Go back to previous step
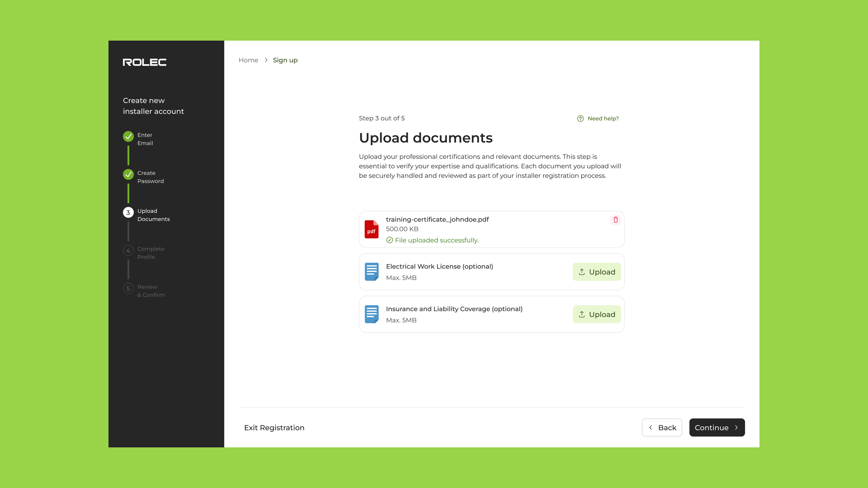The width and height of the screenshot is (868, 488). 662,428
